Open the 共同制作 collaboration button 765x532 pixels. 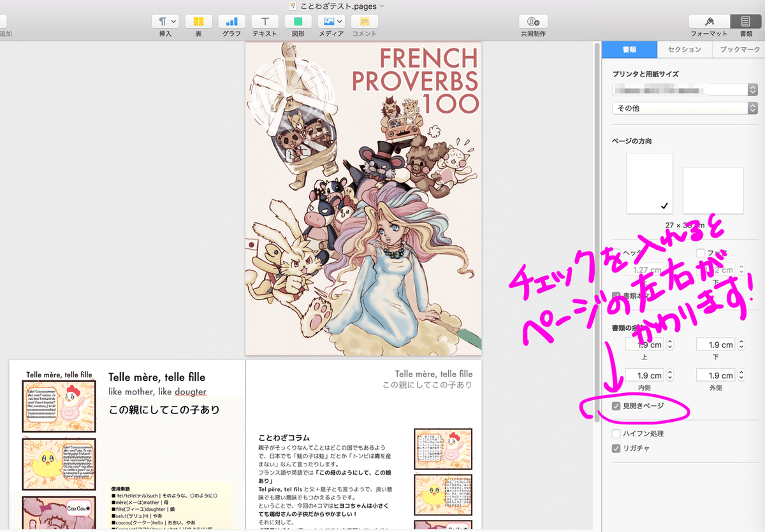(533, 21)
